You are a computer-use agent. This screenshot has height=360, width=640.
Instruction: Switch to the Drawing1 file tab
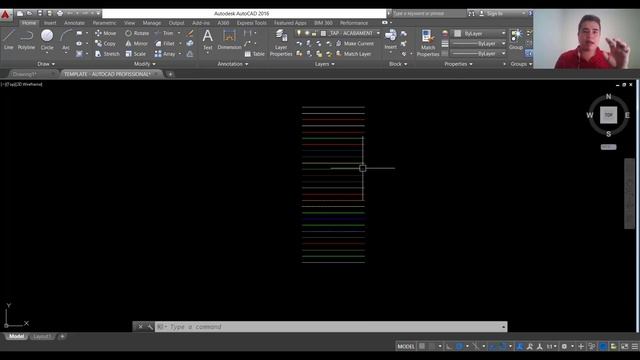point(32,74)
